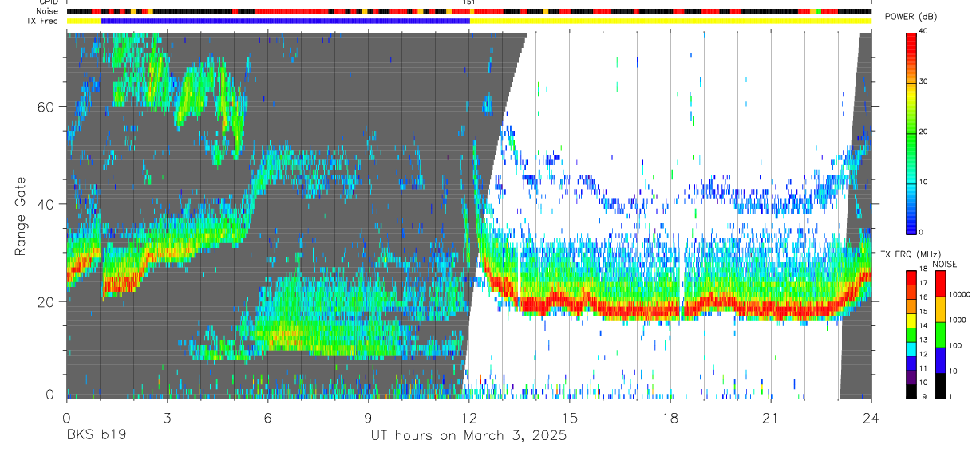Image resolution: width=980 pixels, height=452 pixels.
Task: Click the UT hours on March 3, 2025 label
Action: pyautogui.click(x=468, y=436)
